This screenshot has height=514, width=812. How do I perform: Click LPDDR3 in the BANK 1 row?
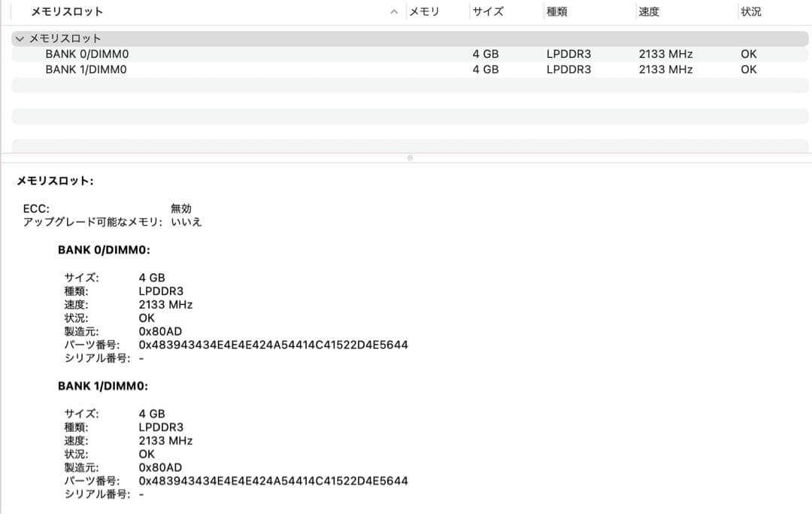click(566, 68)
